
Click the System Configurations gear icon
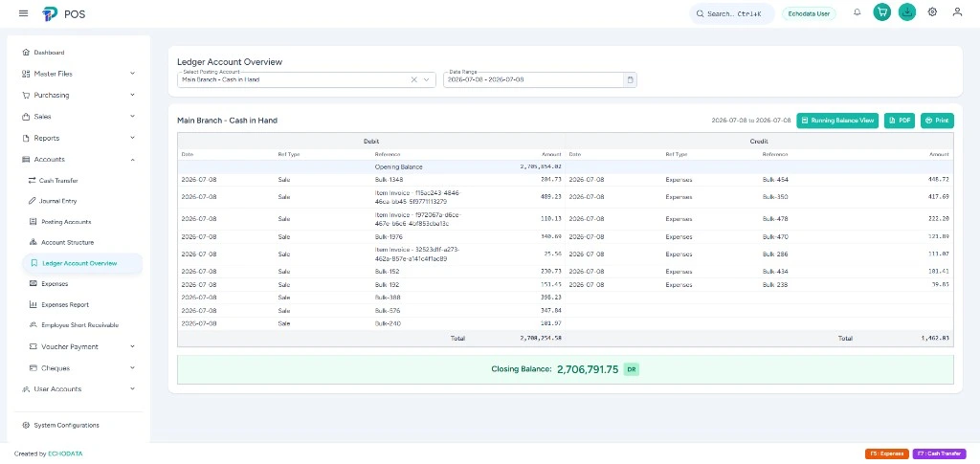[26, 426]
